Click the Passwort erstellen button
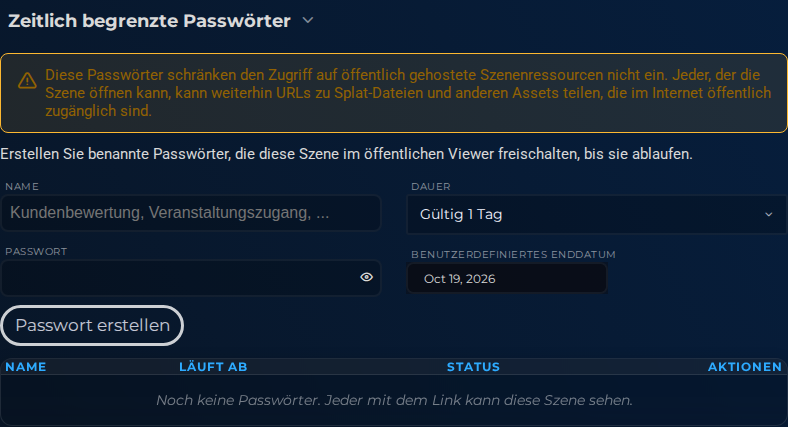 pos(92,326)
